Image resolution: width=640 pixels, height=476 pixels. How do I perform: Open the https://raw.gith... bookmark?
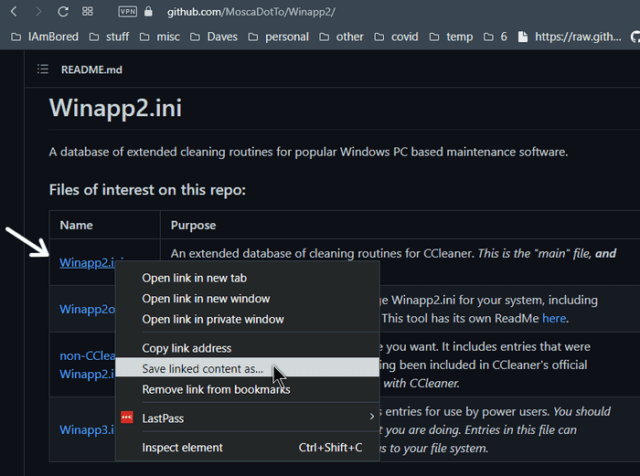570,37
